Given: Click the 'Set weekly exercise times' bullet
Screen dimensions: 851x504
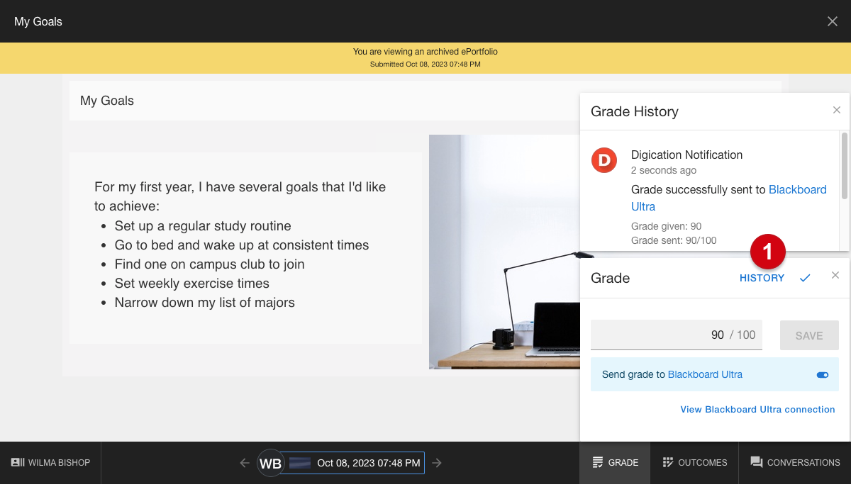Looking at the screenshot, I should [191, 284].
